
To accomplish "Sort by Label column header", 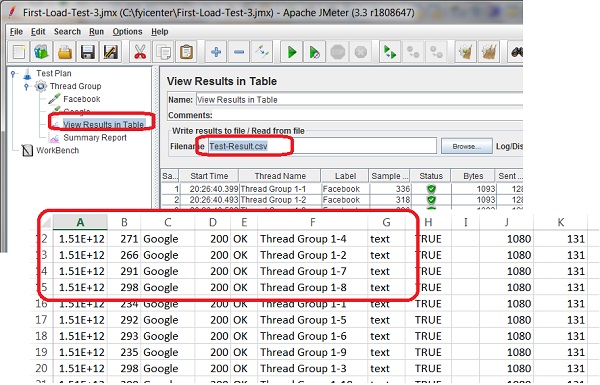I will click(x=345, y=176).
